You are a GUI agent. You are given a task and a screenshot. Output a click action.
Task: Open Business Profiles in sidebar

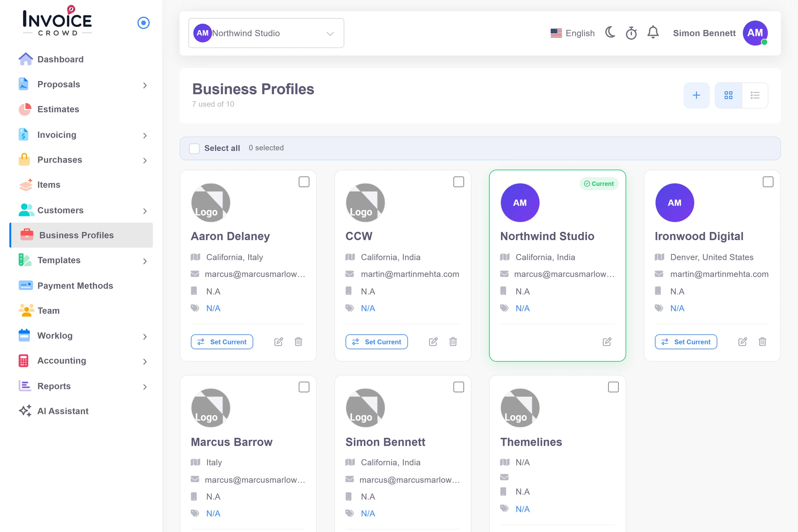tap(82, 235)
